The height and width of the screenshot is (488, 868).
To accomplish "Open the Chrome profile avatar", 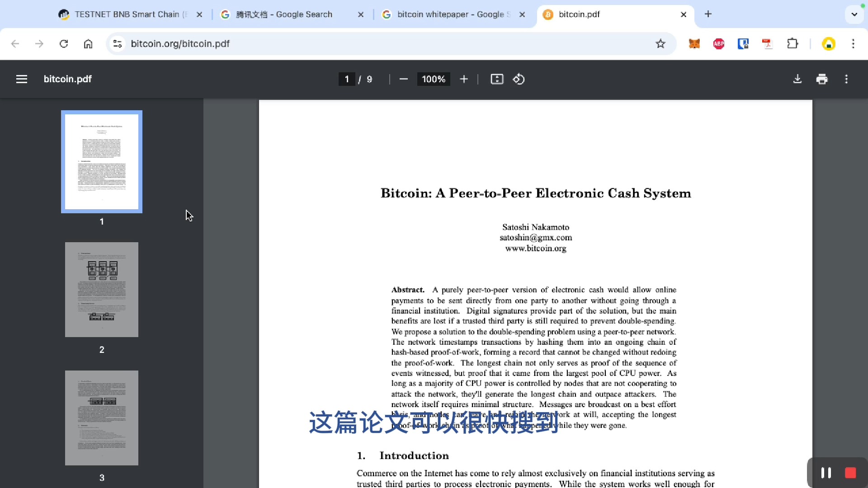I will (x=829, y=44).
